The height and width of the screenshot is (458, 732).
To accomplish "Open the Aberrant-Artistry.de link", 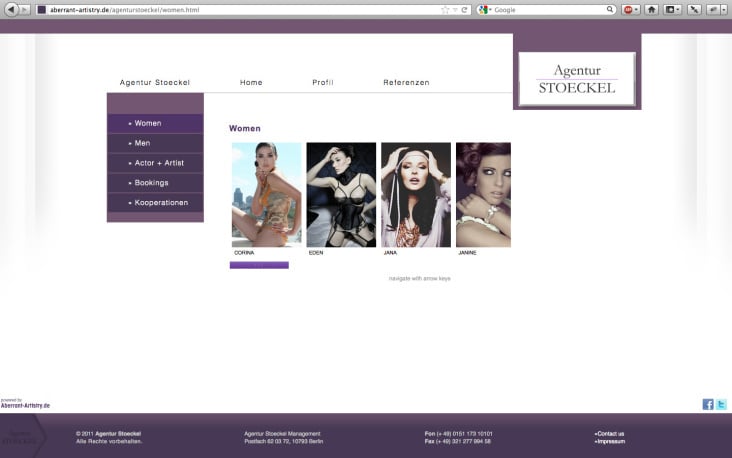I will 25,405.
